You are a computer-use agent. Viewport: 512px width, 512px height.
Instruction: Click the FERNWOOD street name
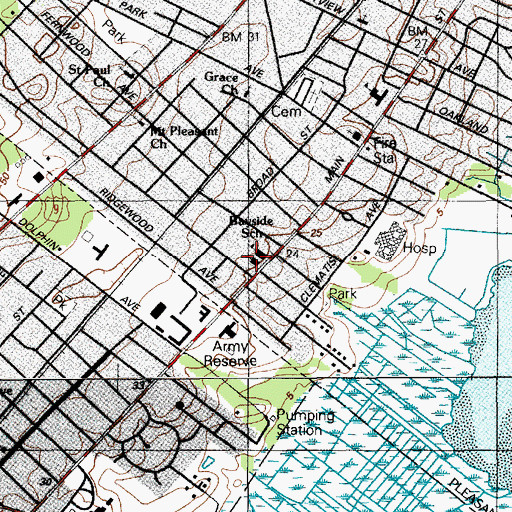(66, 34)
